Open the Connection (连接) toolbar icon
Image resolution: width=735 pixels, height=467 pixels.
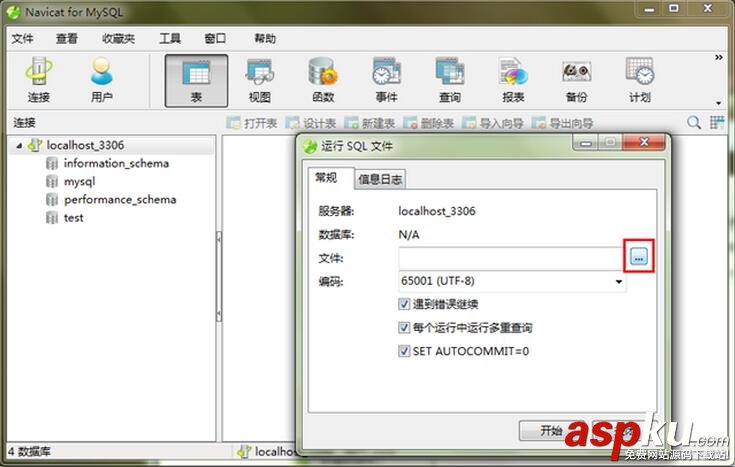38,80
